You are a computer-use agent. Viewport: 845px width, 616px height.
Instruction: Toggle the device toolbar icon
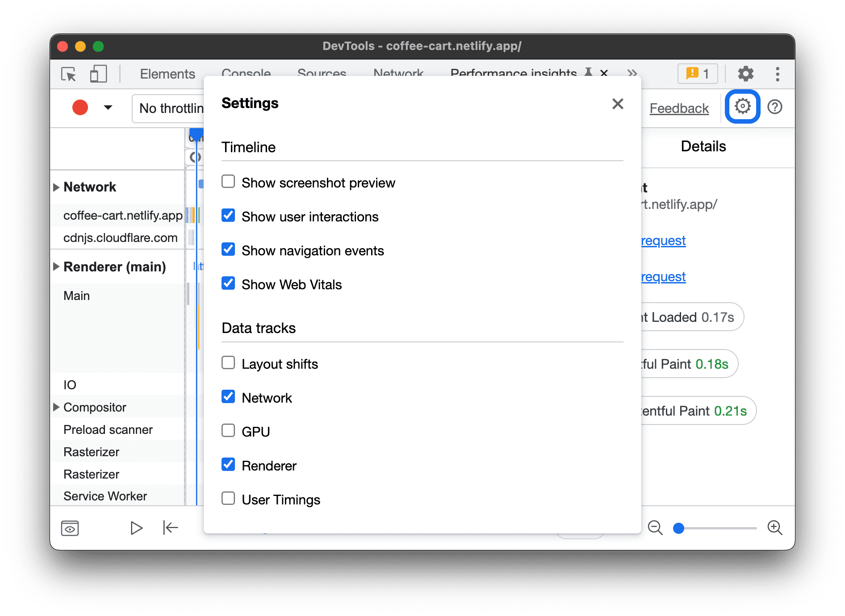(x=98, y=74)
